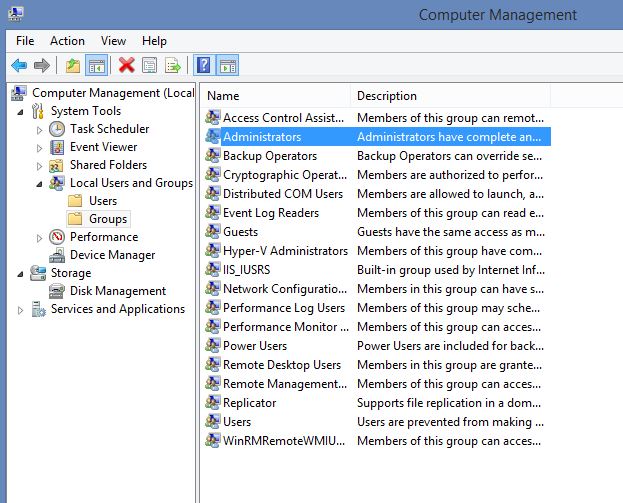
Task: Click the red Delete X icon
Action: coord(127,65)
